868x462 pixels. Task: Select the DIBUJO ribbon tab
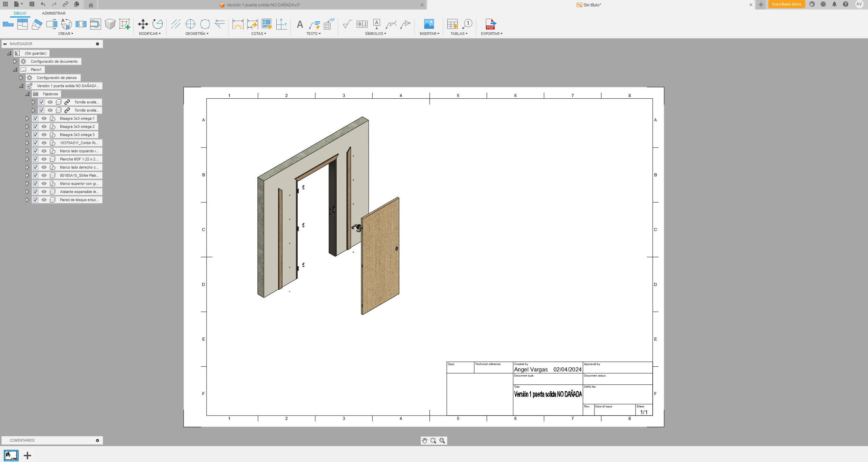click(x=20, y=13)
